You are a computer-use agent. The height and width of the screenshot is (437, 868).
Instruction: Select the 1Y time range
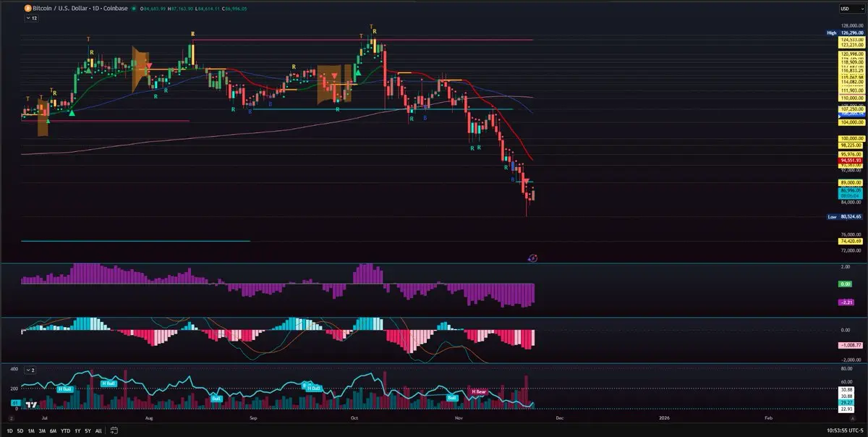pyautogui.click(x=77, y=430)
